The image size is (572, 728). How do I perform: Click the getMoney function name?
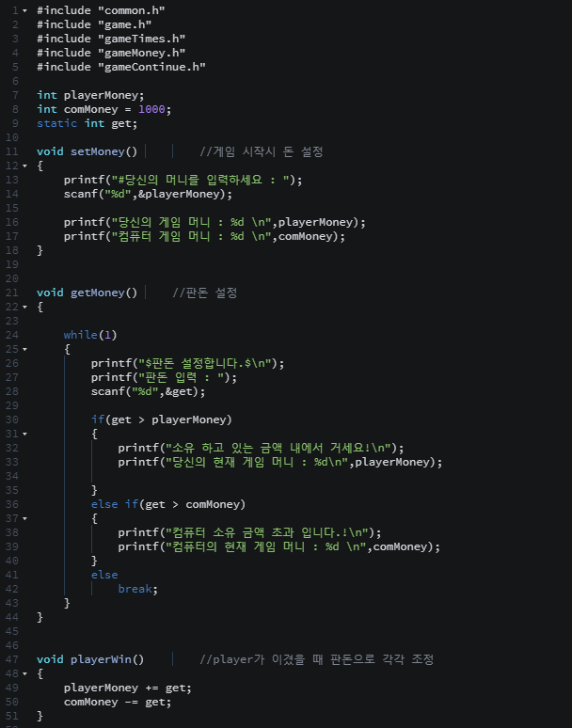[x=97, y=293]
